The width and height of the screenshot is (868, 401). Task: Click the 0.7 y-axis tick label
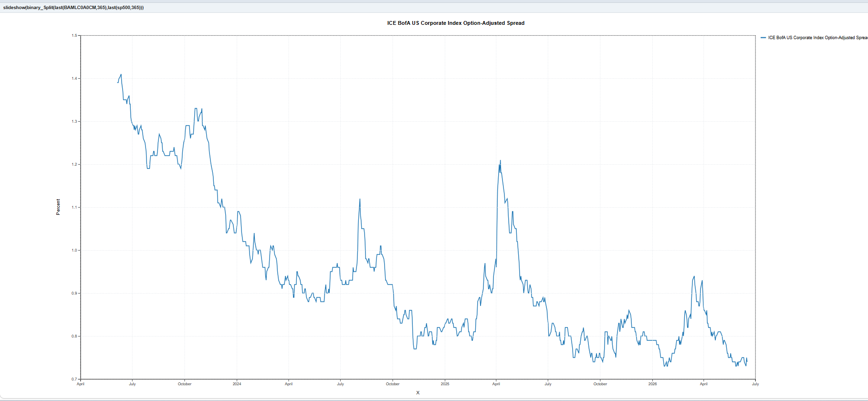point(74,379)
